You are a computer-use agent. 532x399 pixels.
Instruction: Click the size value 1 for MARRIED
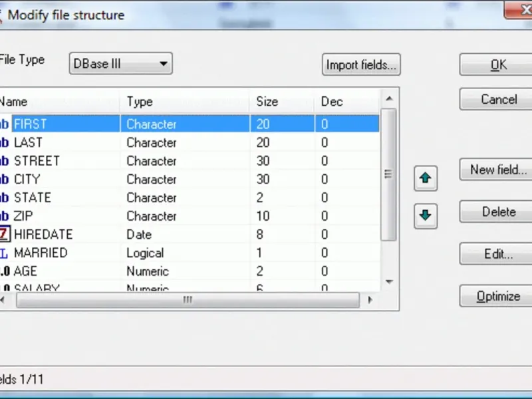coord(259,253)
